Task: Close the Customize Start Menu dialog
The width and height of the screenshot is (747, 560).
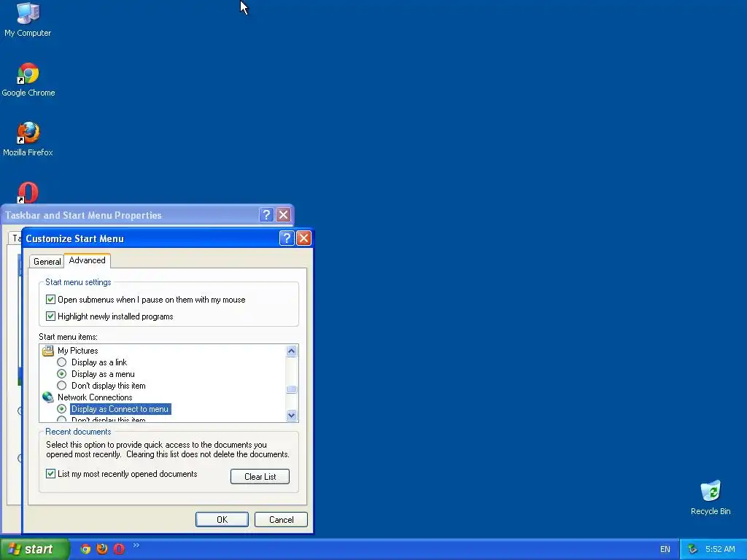Action: pyautogui.click(x=303, y=238)
